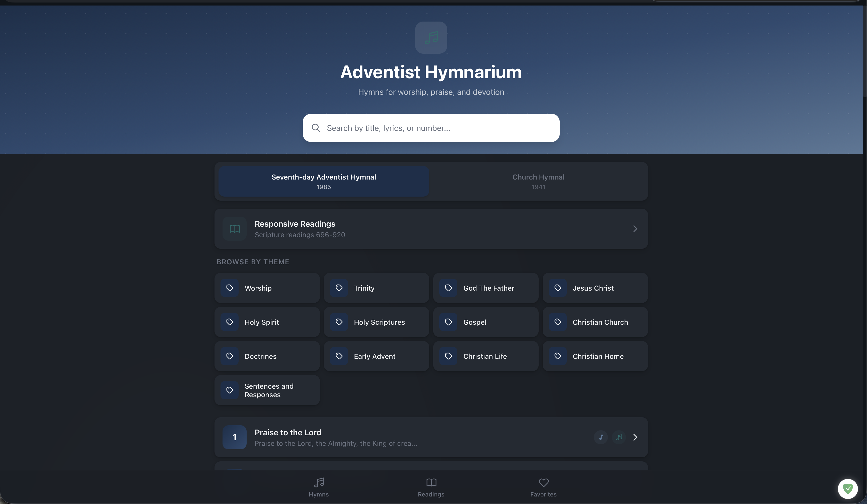
Task: Click the green AdGuard shield in the corner
Action: [x=848, y=489]
